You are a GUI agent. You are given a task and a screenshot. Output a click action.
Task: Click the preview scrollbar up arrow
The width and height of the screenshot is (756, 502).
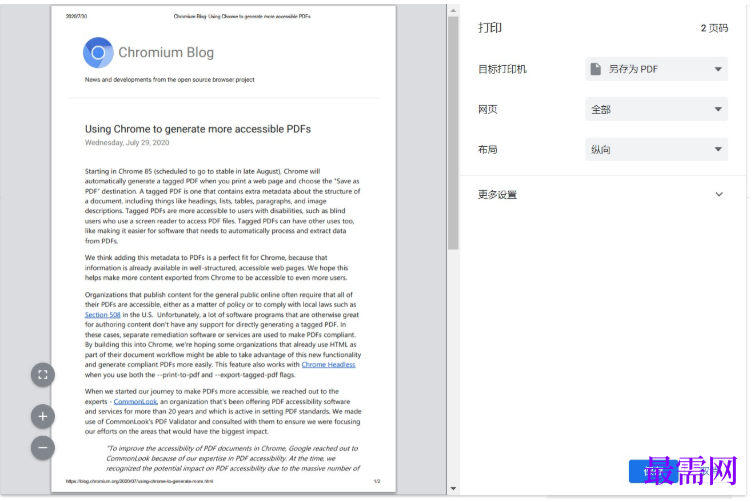(x=453, y=11)
